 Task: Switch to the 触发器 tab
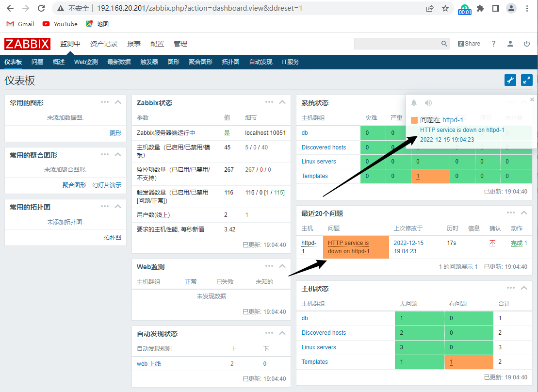pos(149,62)
